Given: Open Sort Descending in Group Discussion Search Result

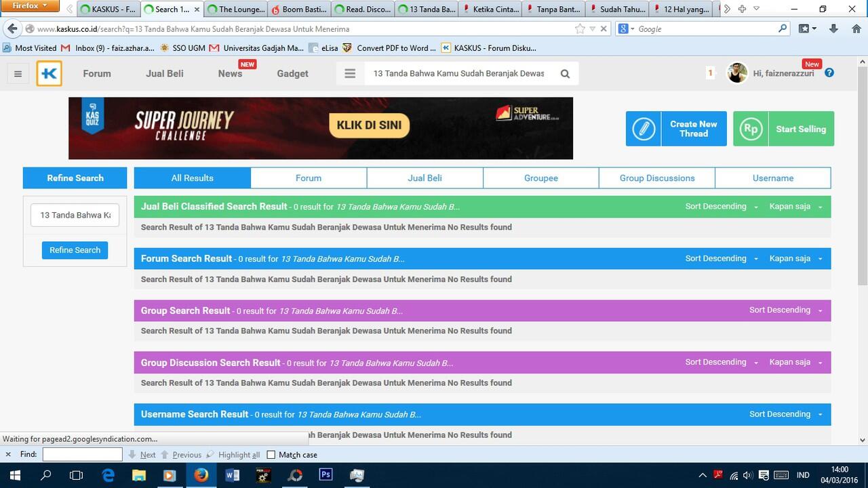Looking at the screenshot, I should pyautogui.click(x=722, y=362).
